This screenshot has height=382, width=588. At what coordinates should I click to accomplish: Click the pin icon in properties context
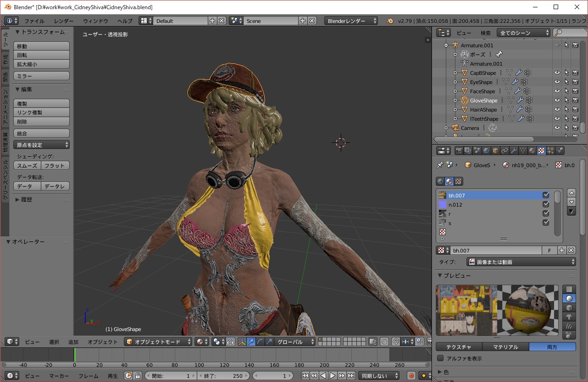(x=440, y=165)
